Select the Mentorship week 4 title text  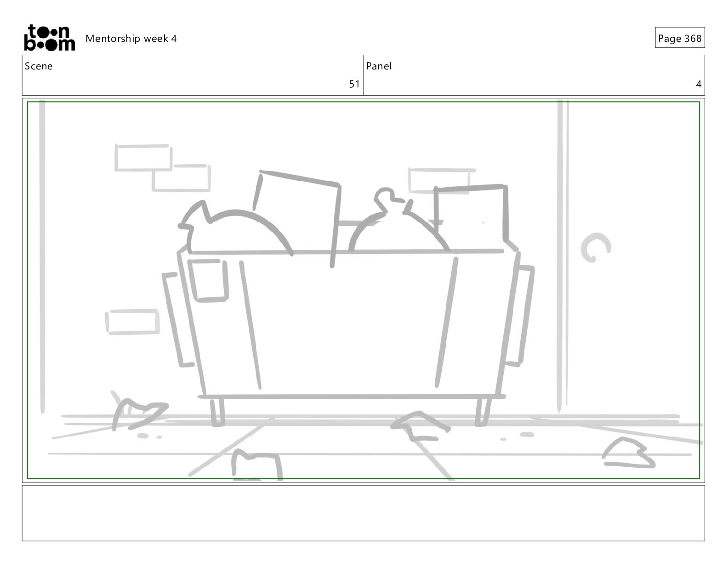point(131,38)
